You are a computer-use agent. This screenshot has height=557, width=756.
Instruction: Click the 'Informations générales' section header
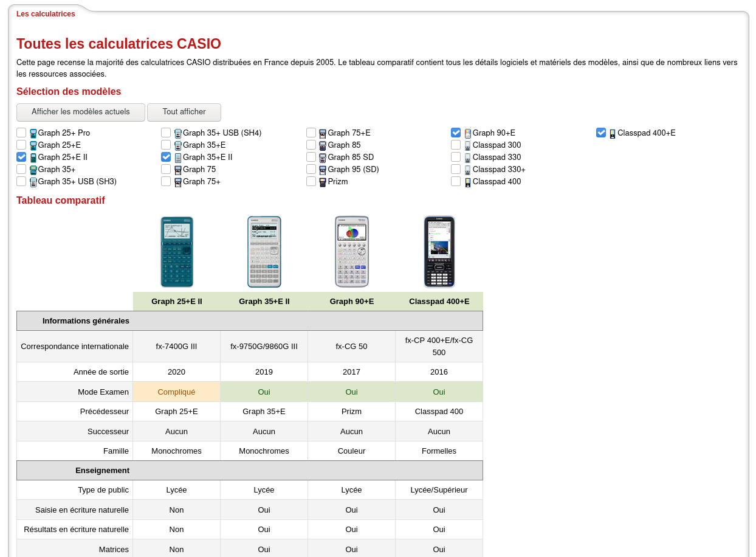(250, 321)
